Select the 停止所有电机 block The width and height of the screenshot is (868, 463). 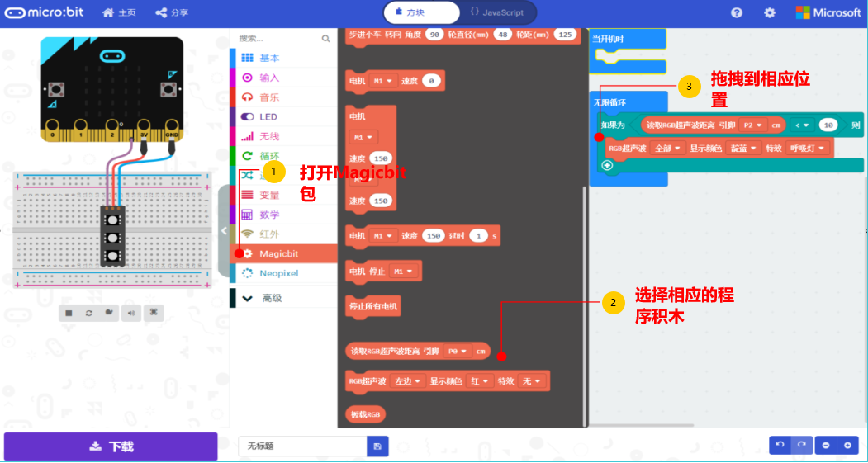373,306
